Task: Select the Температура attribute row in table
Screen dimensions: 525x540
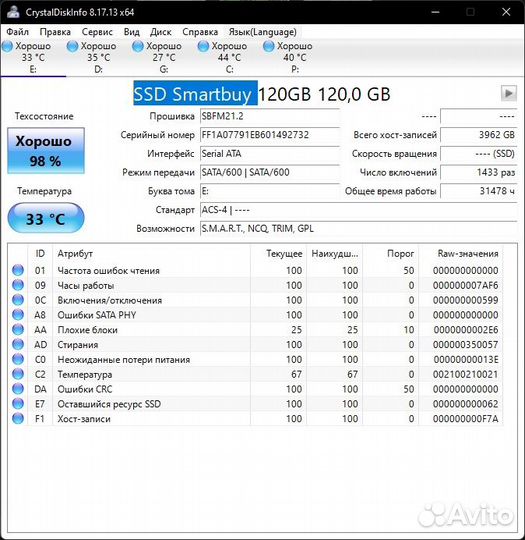Action: pos(256,374)
